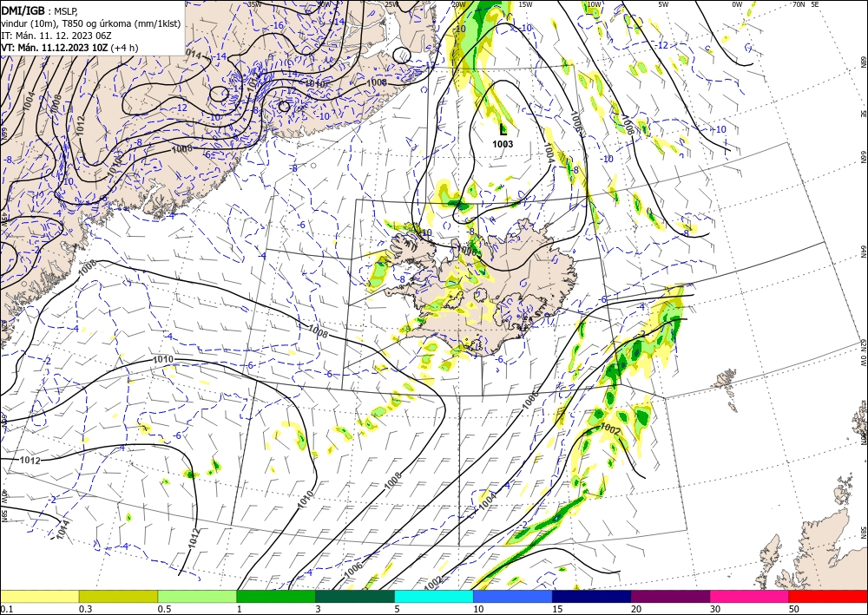This screenshot has width=868, height=615.
Task: Click the legend value '0.3'
Action: (x=85, y=609)
